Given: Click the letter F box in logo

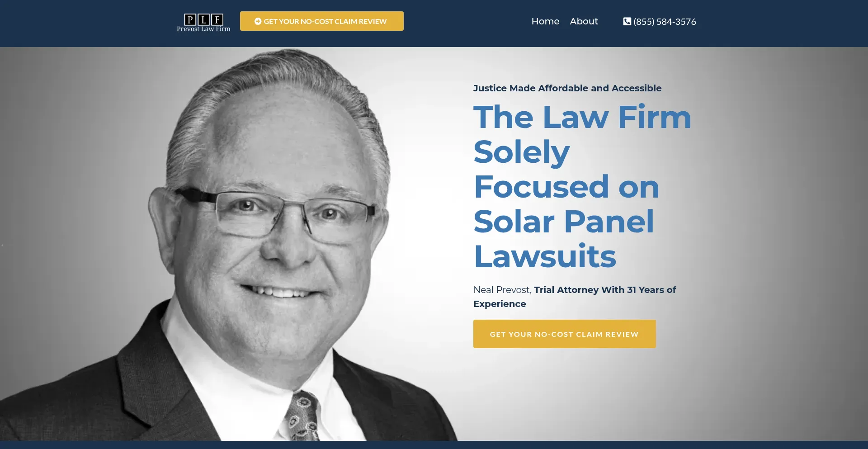Looking at the screenshot, I should click(217, 19).
